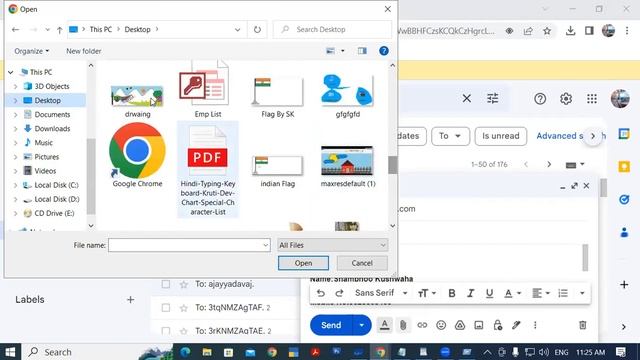
Task: Click New folder in the Open dialog
Action: point(84,51)
